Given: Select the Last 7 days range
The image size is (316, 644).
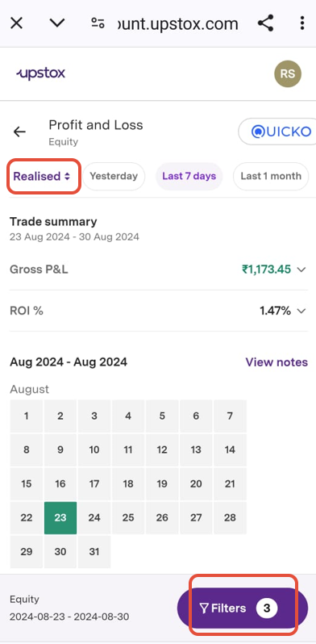Looking at the screenshot, I should tap(189, 176).
